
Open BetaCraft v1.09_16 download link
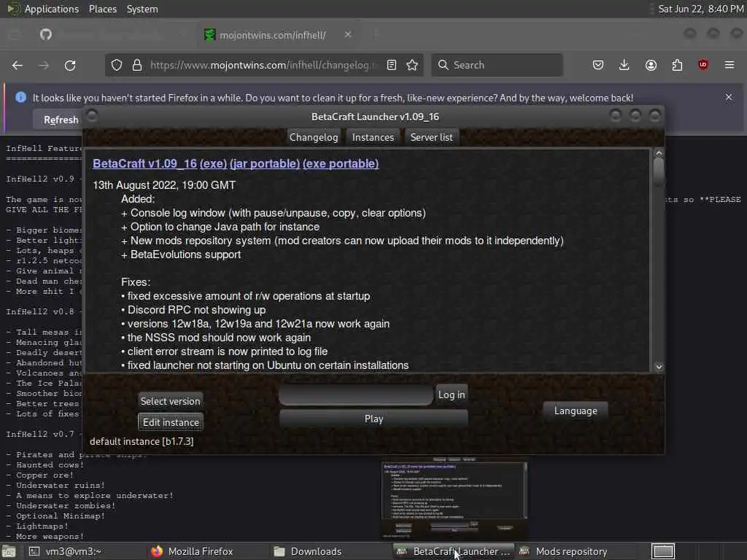tap(144, 164)
